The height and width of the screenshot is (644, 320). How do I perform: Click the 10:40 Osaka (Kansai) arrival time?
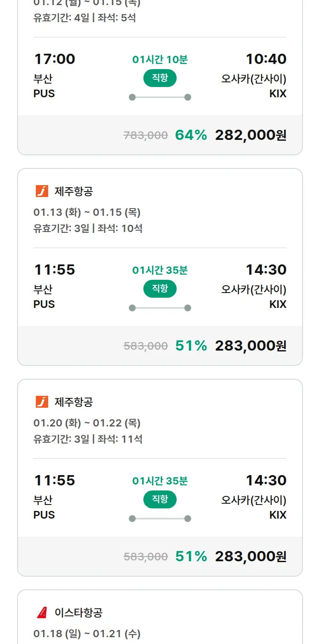point(266,59)
